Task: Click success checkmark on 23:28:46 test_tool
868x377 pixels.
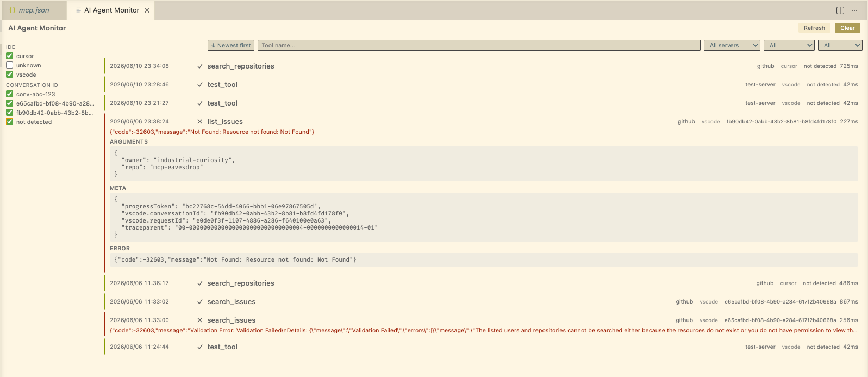Action: [200, 85]
